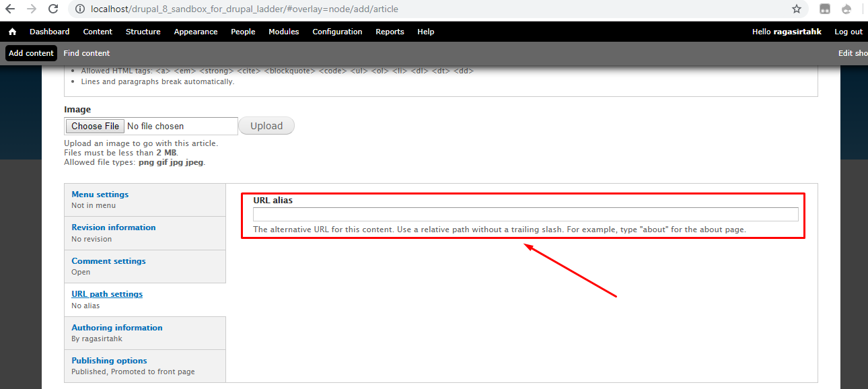Open the Modules menu
This screenshot has width=868, height=389.
283,32
